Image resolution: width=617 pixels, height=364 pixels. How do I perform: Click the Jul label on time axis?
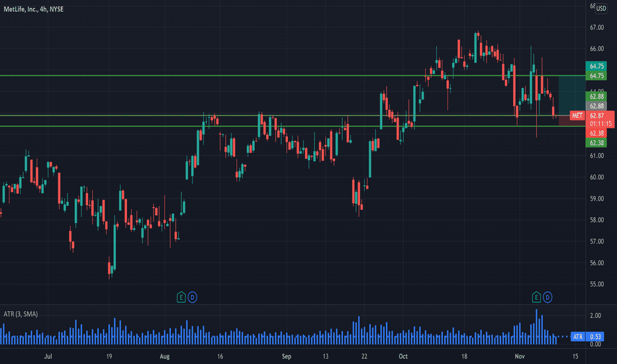[48, 356]
